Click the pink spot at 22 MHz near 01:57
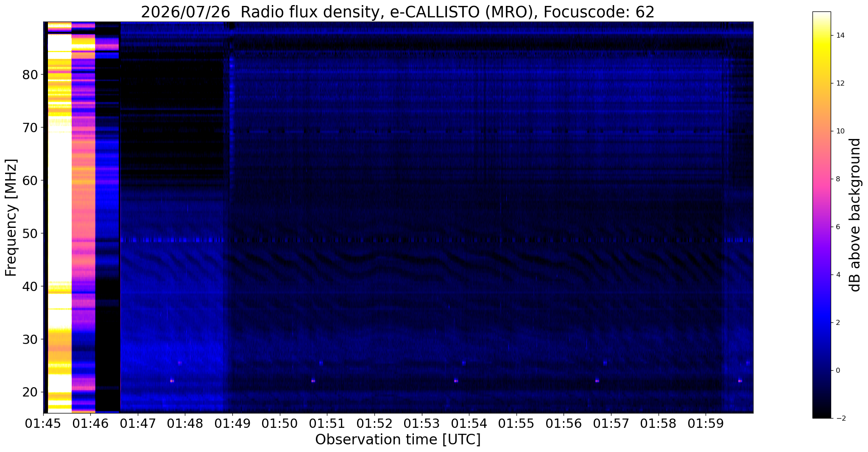The image size is (868, 452). tap(597, 381)
